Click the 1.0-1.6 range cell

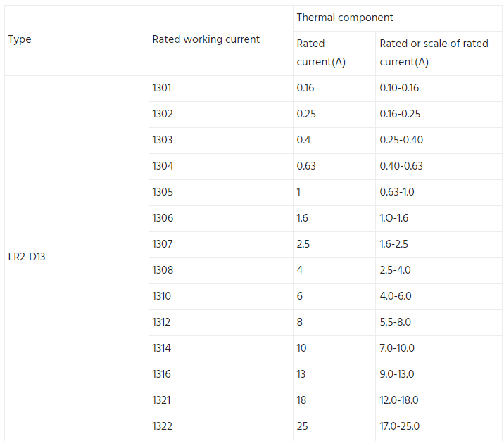coord(439,219)
